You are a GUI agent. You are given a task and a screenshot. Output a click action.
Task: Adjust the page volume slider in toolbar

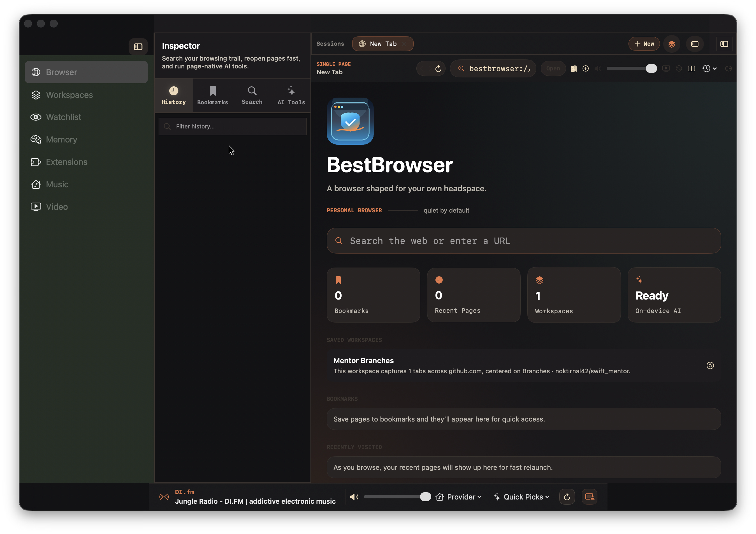(x=632, y=68)
